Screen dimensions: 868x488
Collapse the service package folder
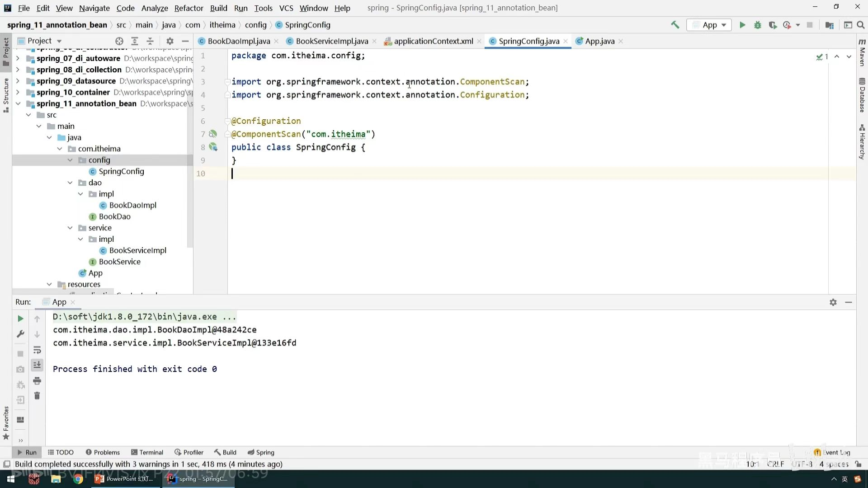click(70, 228)
